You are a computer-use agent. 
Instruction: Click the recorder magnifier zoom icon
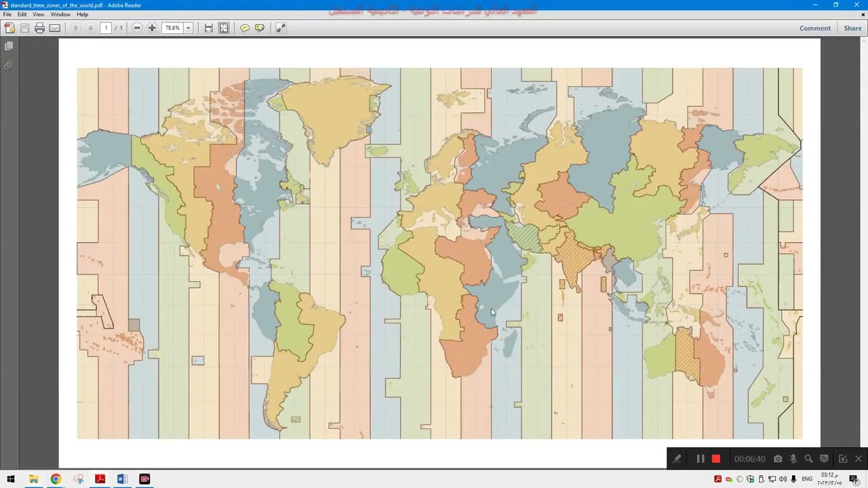pos(808,459)
